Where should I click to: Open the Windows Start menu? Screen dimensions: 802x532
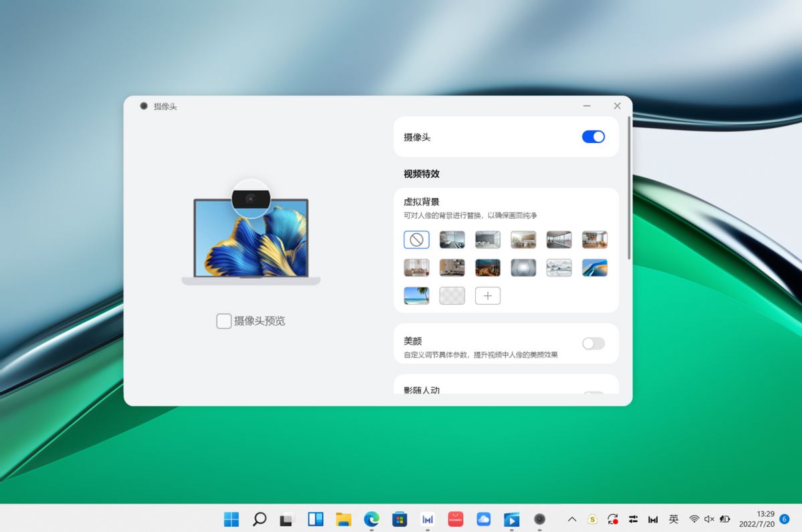click(231, 519)
